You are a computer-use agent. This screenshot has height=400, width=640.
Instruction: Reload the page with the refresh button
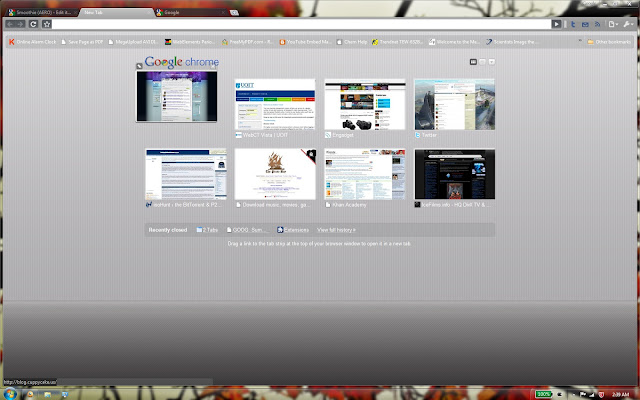[x=33, y=24]
